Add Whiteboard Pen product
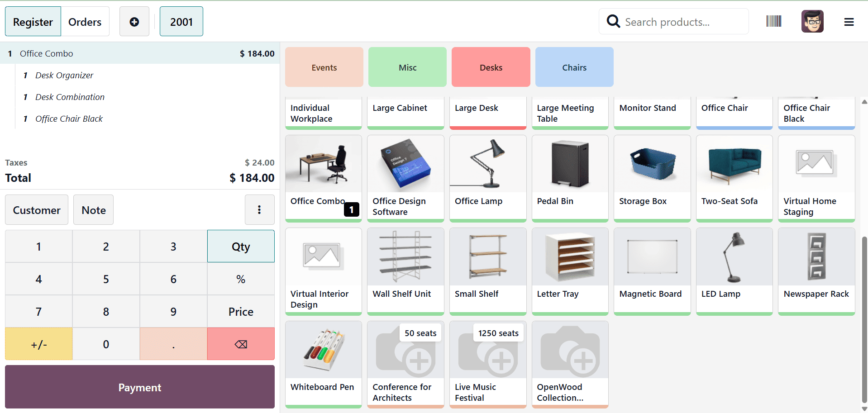Image resolution: width=868 pixels, height=413 pixels. coord(324,364)
